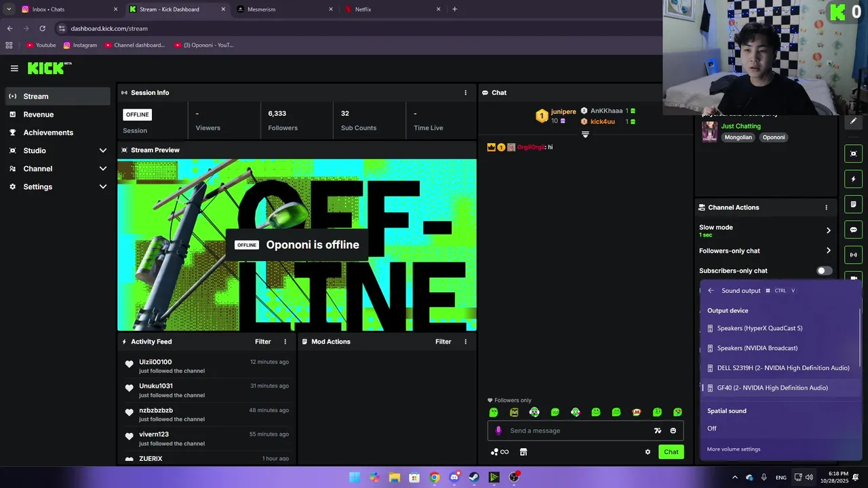868x488 pixels.
Task: Go back in browser history
Action: coord(9,28)
